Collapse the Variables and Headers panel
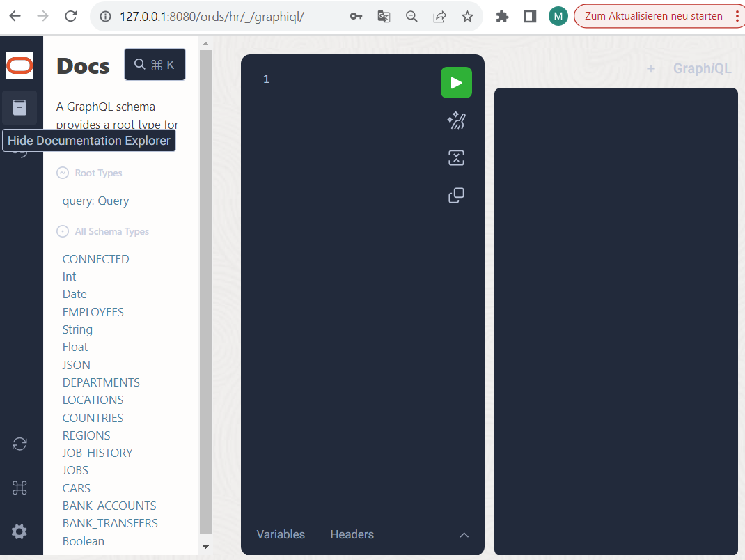745x560 pixels. click(x=464, y=534)
